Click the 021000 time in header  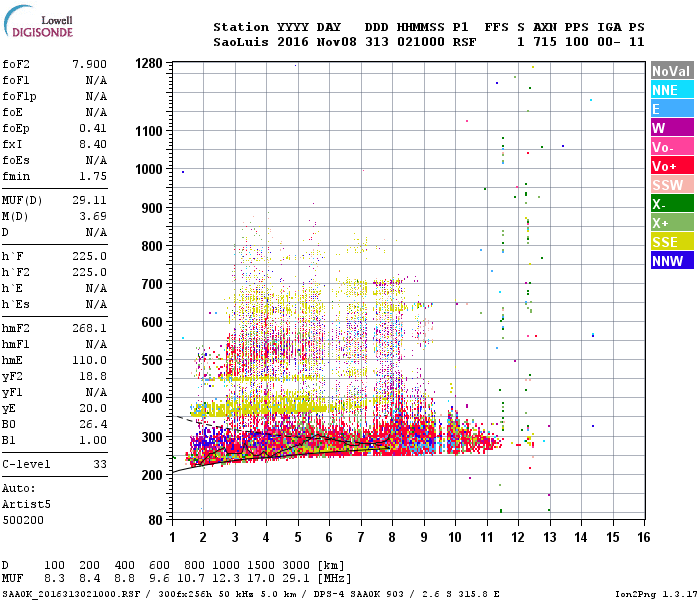[x=421, y=42]
